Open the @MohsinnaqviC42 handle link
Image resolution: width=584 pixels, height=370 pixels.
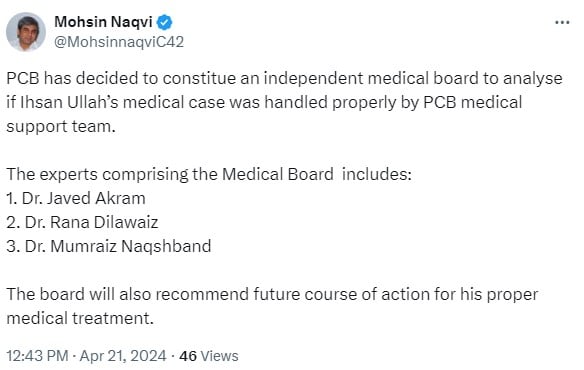point(119,42)
